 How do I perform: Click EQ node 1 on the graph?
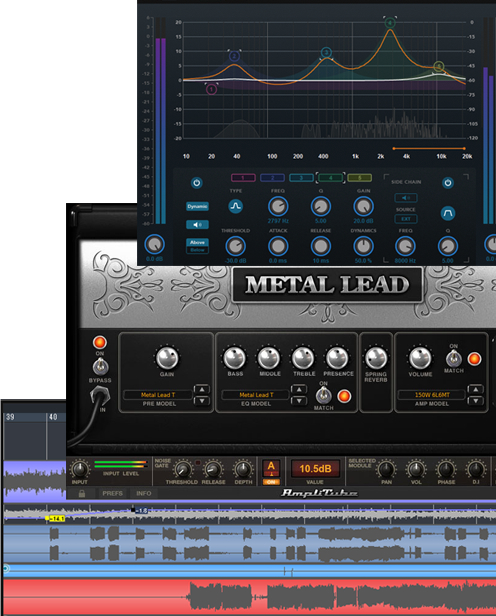tap(211, 89)
